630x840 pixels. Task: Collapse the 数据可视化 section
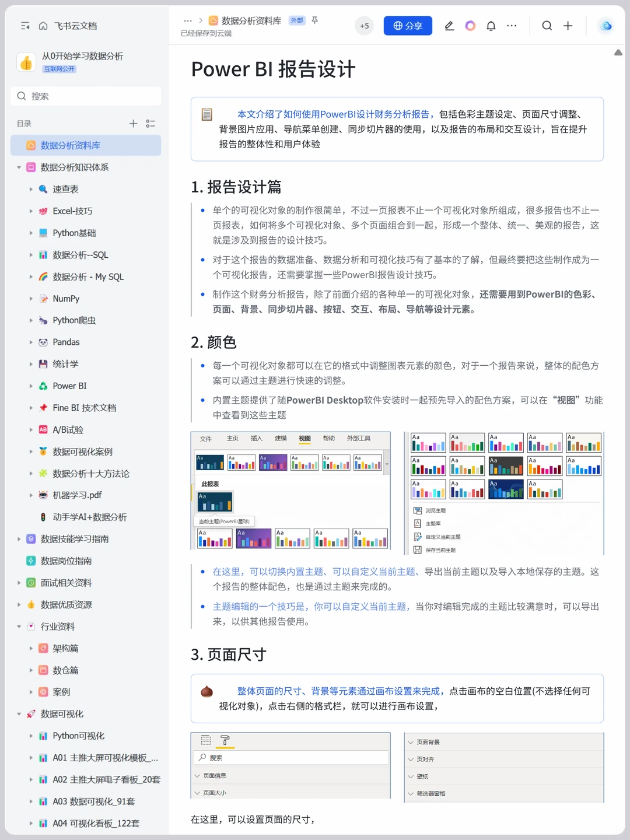click(x=19, y=713)
